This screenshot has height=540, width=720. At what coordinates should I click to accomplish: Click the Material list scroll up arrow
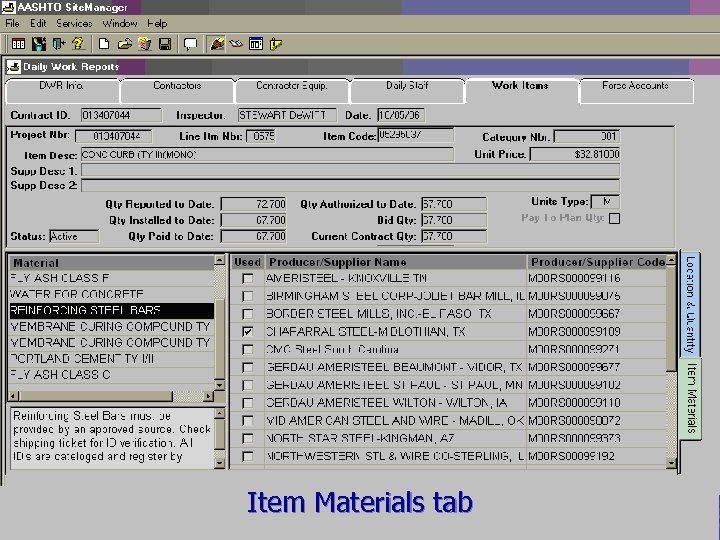pyautogui.click(x=219, y=261)
